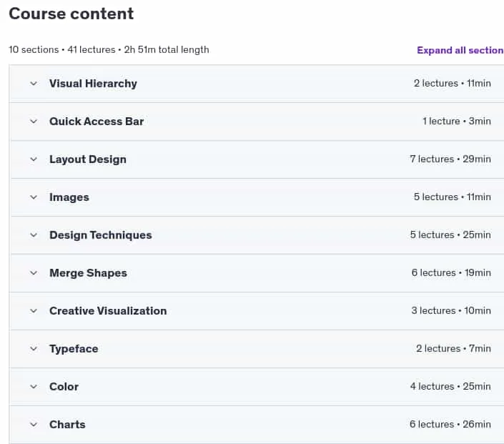Image resolution: width=504 pixels, height=444 pixels.
Task: Expand the Design Techniques chevron
Action: point(34,235)
